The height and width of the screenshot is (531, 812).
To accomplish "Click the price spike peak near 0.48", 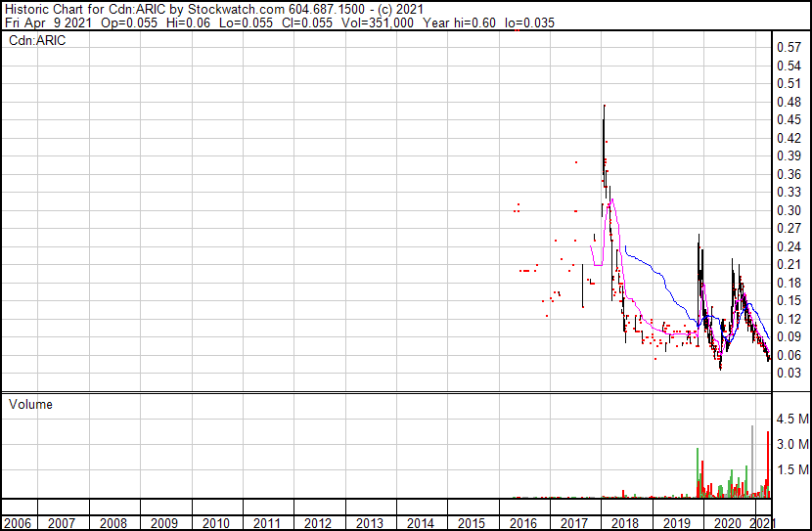I will (x=604, y=107).
